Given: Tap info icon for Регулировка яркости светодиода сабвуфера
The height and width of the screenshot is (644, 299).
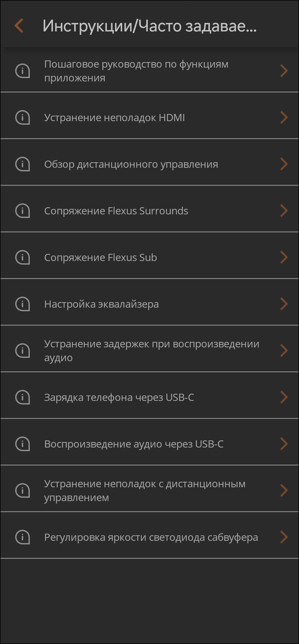Looking at the screenshot, I should coord(22,537).
